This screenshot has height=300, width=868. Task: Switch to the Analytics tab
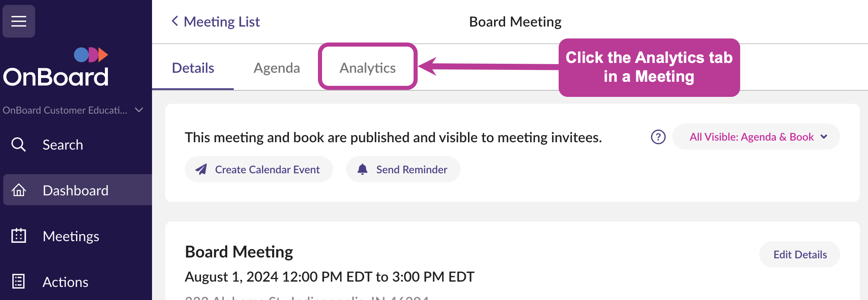point(367,68)
